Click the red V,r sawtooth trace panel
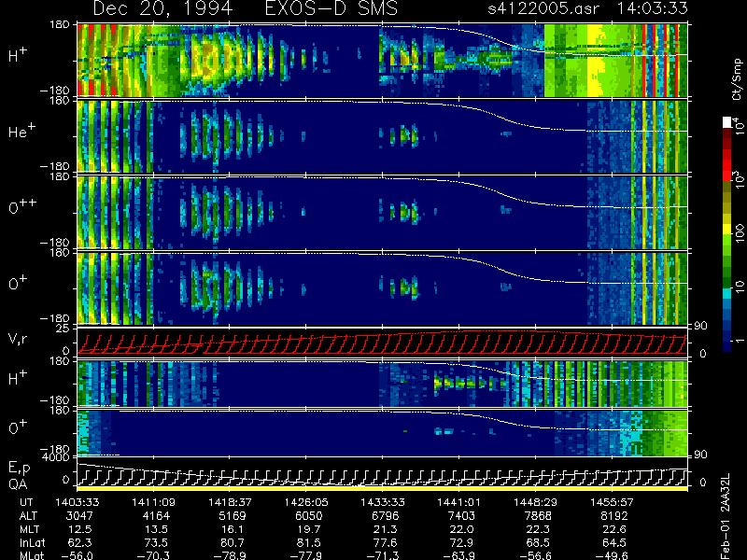Screen dimensions: 747x560 (x=383, y=342)
